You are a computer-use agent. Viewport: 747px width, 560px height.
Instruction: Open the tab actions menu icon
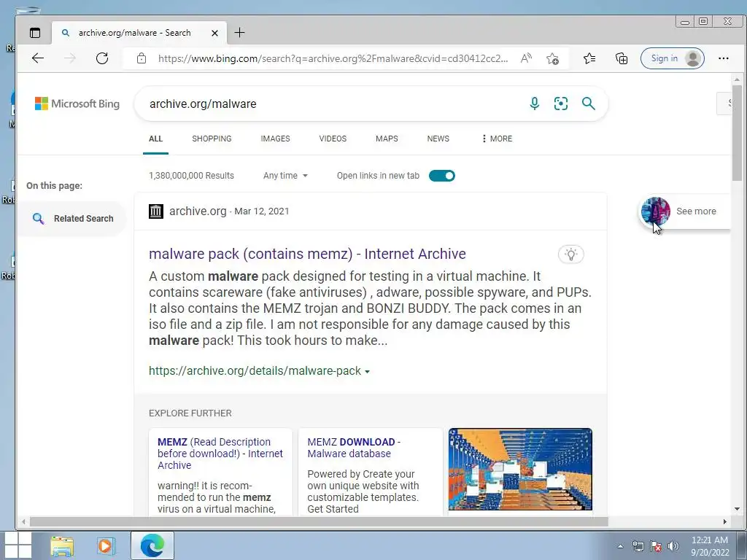click(35, 33)
